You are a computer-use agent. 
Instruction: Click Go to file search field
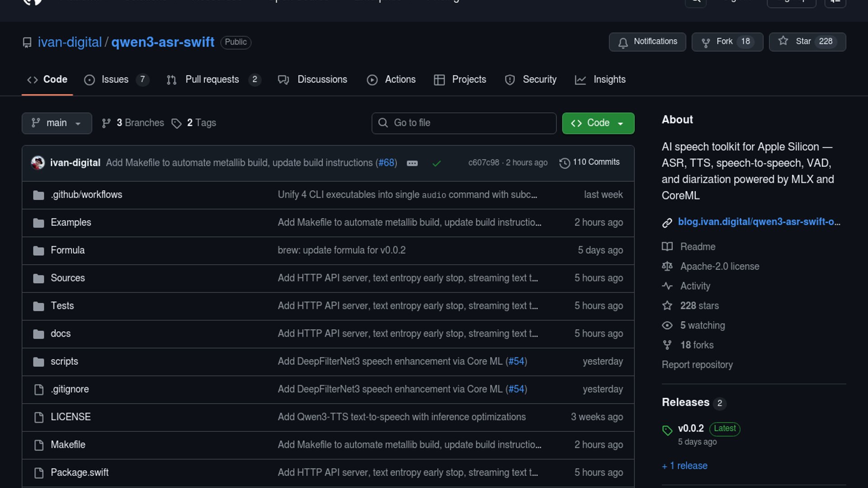click(464, 123)
